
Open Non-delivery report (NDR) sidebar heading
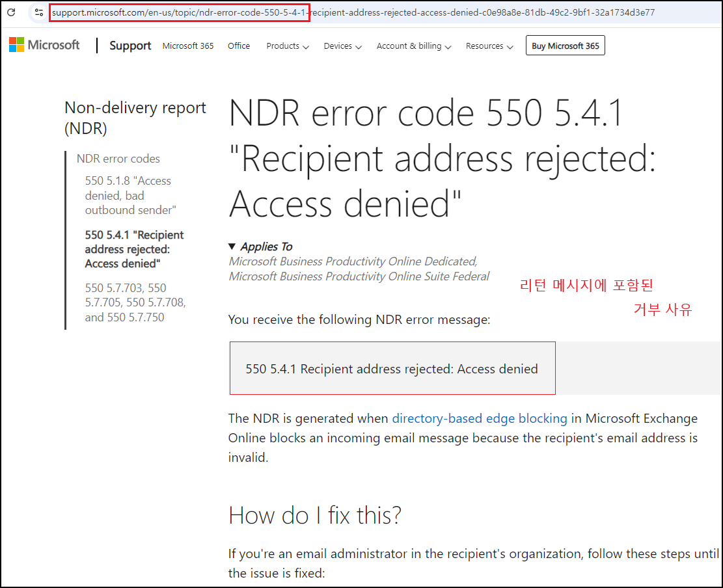(x=135, y=118)
